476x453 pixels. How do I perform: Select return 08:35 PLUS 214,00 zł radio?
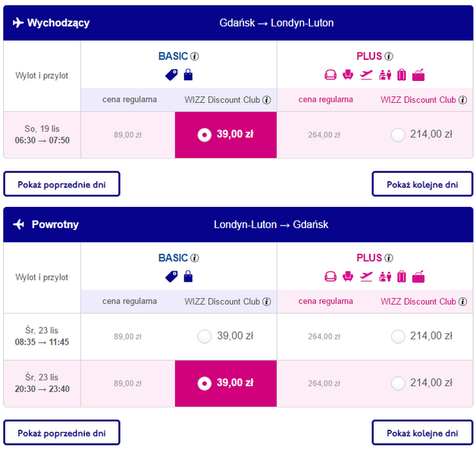pos(398,336)
